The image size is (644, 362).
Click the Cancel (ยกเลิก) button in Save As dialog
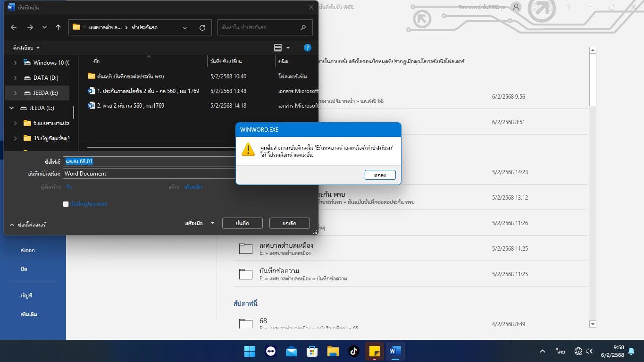[289, 223]
